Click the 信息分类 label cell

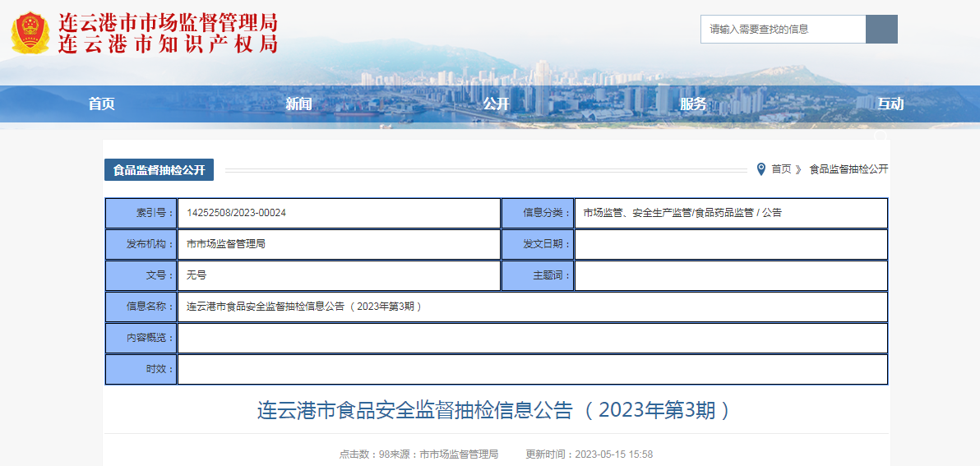[x=539, y=213]
